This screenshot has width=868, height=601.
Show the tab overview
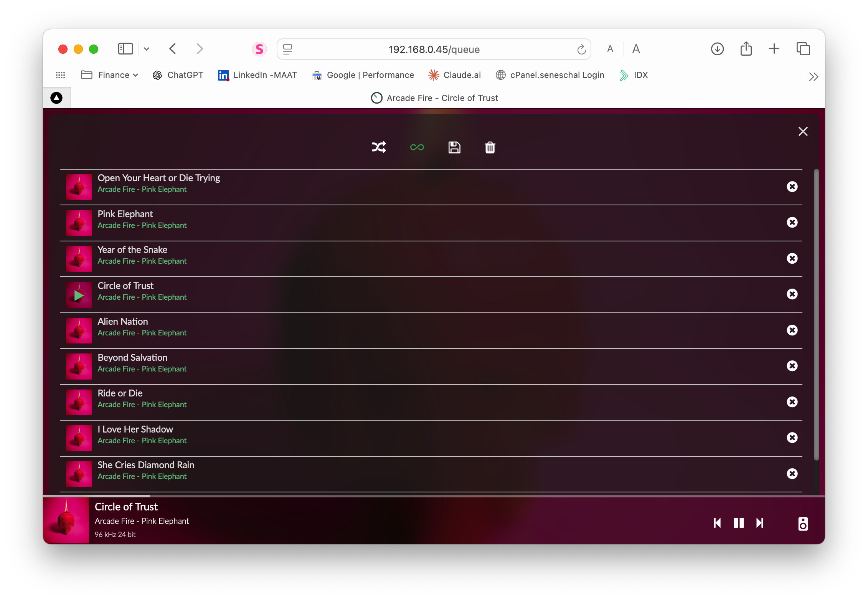(803, 49)
